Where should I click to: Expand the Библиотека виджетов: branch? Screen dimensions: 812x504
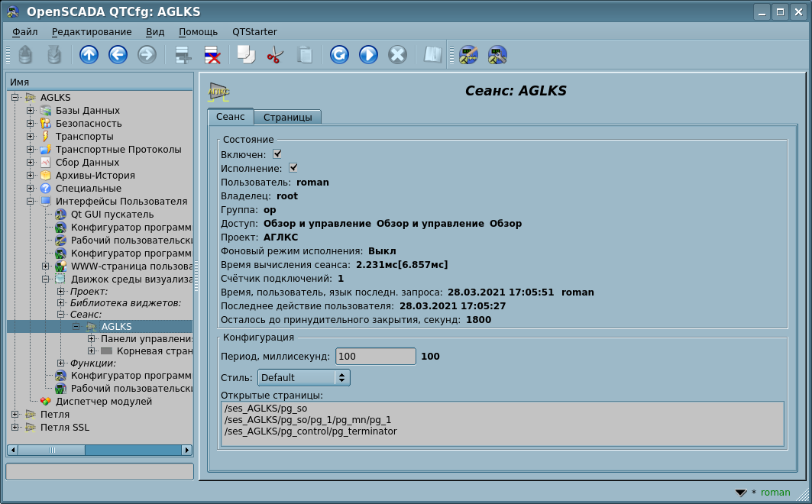pyautogui.click(x=60, y=302)
